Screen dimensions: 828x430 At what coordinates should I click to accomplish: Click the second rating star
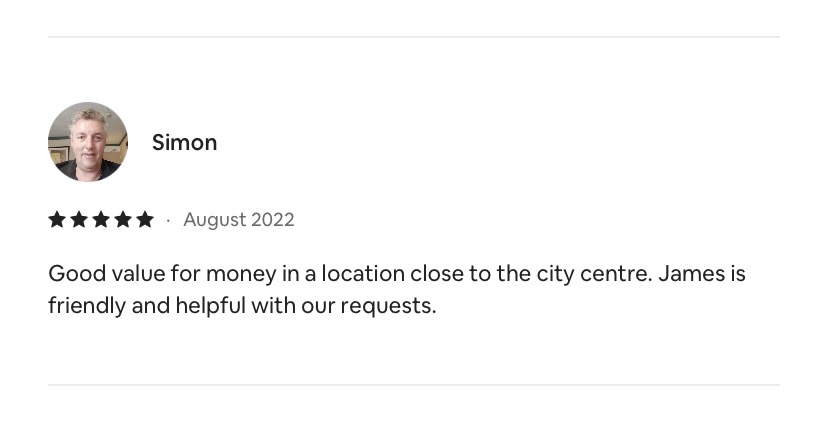pos(79,219)
